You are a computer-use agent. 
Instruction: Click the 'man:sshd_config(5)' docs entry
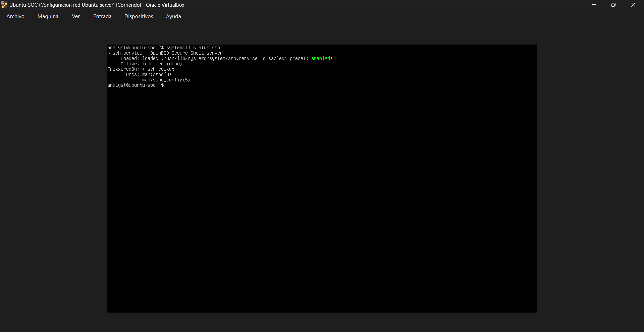(x=166, y=80)
